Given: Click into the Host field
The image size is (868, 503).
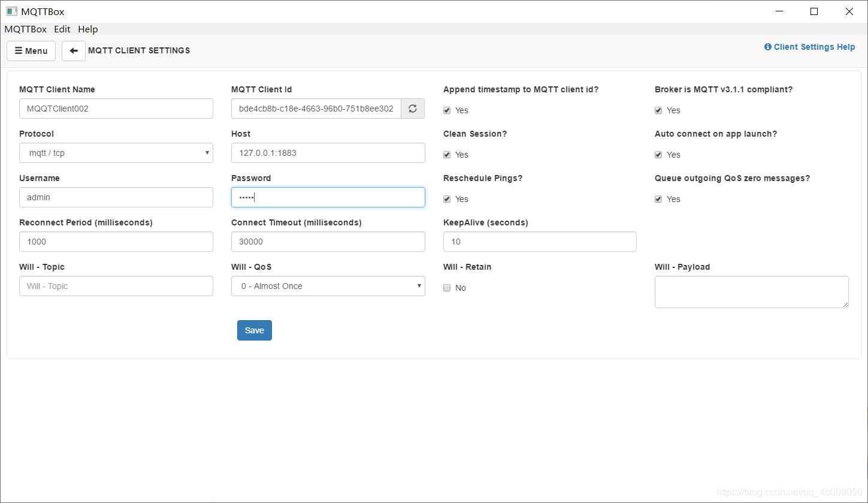Looking at the screenshot, I should [328, 153].
